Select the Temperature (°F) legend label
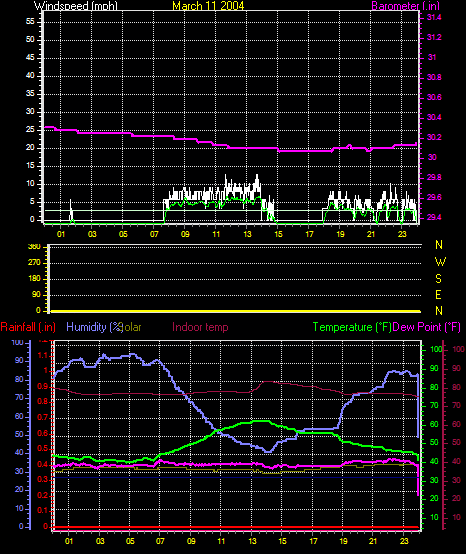This screenshot has width=466, height=554. [352, 327]
